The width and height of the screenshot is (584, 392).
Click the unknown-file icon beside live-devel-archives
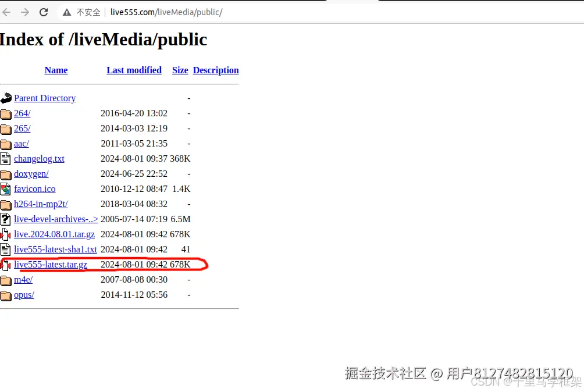(5, 219)
